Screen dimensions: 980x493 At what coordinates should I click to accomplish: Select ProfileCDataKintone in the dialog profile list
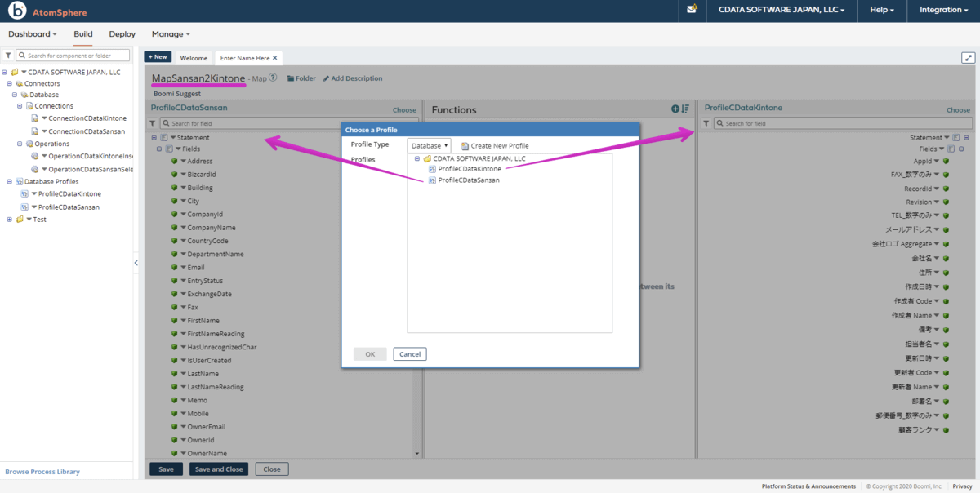[x=470, y=169]
